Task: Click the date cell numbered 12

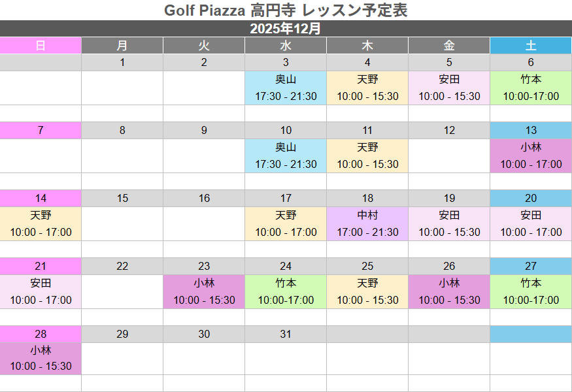Action: [449, 130]
